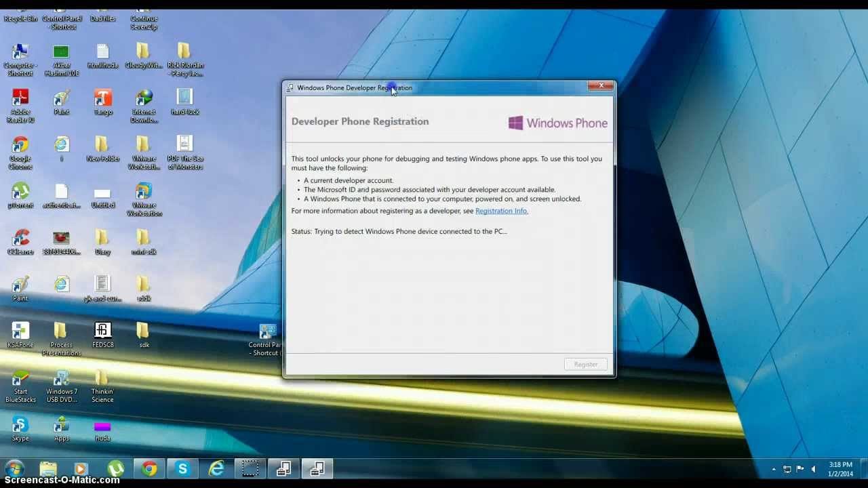Select the Thinkin' Science folder

pyautogui.click(x=102, y=387)
